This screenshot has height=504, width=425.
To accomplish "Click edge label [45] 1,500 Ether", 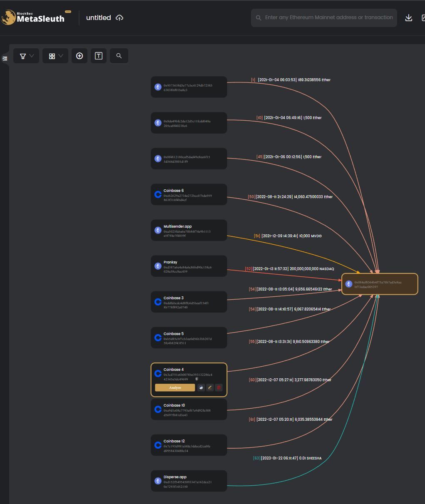I will (289, 157).
